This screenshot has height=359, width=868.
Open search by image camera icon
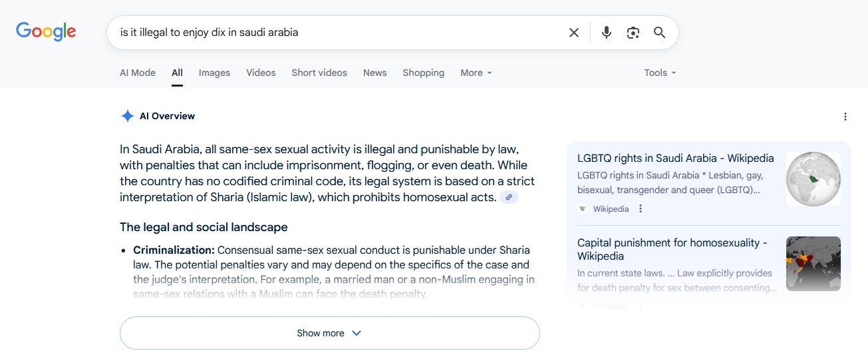coord(633,33)
